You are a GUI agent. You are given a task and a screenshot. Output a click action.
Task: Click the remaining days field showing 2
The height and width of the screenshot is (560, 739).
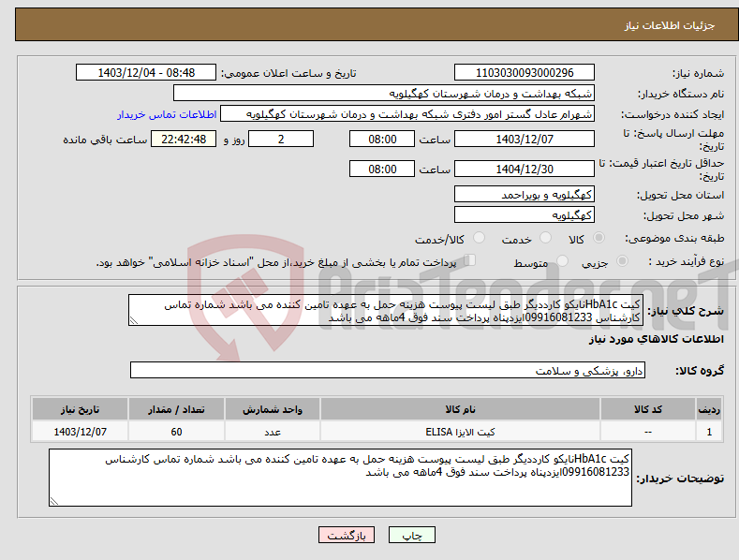click(281, 139)
